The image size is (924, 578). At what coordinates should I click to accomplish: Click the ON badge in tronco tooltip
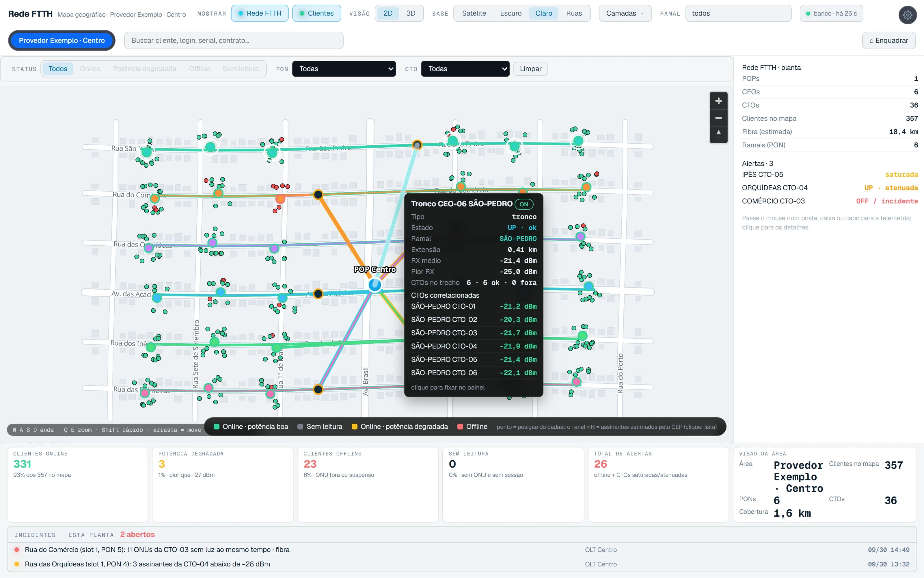pos(524,204)
